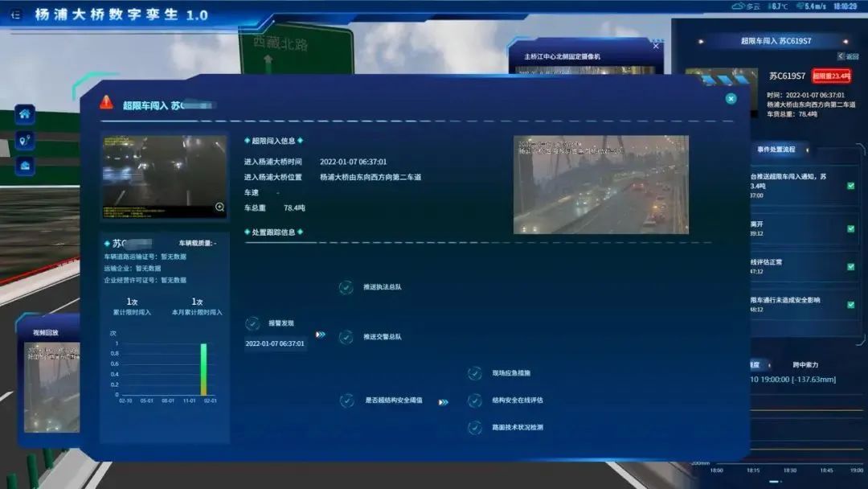This screenshot has height=489, width=868.
Task: Expand the arrow after 是否超结构安全阈值
Action: [x=444, y=402]
